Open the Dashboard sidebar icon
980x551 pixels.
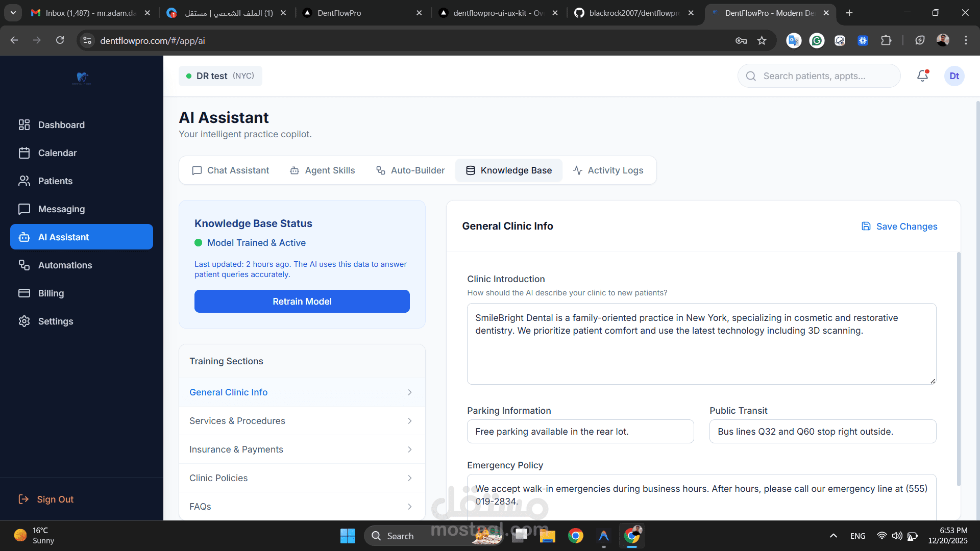[24, 125]
